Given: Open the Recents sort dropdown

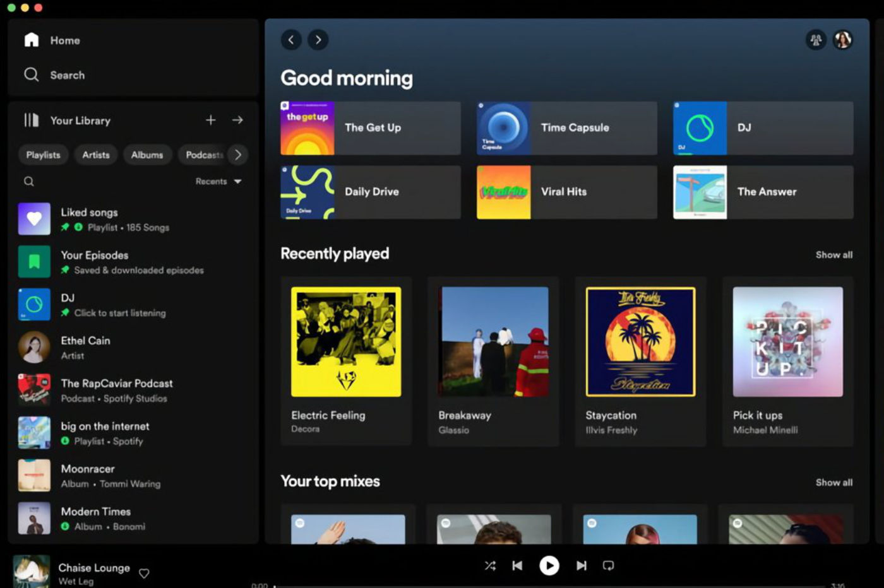Looking at the screenshot, I should click(x=218, y=182).
